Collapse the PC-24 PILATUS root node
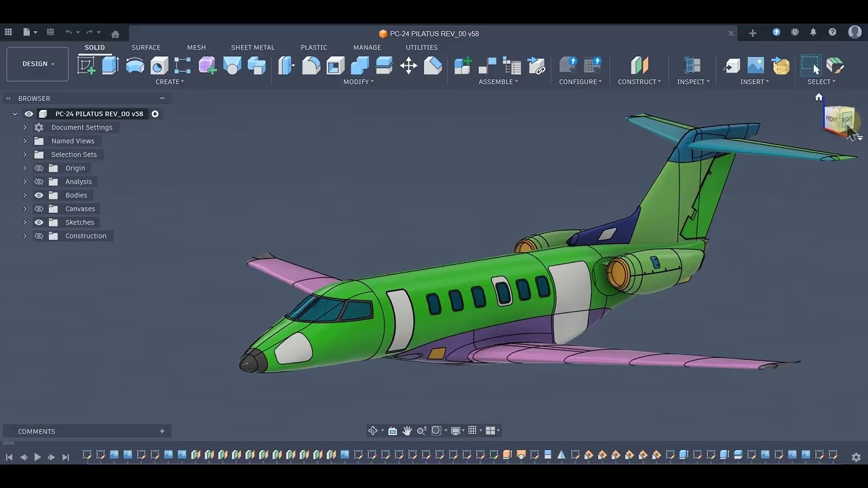Viewport: 868px width, 488px height. pos(15,114)
